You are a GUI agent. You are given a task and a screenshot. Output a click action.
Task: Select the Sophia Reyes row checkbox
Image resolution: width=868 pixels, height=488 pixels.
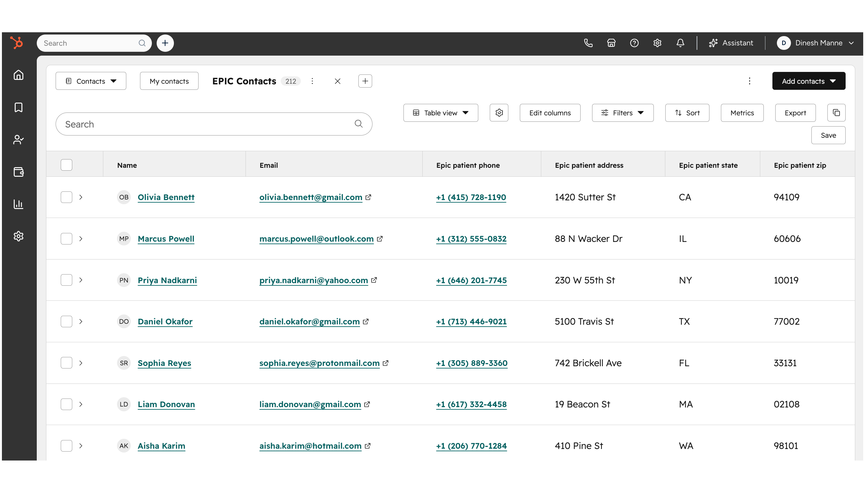tap(66, 363)
